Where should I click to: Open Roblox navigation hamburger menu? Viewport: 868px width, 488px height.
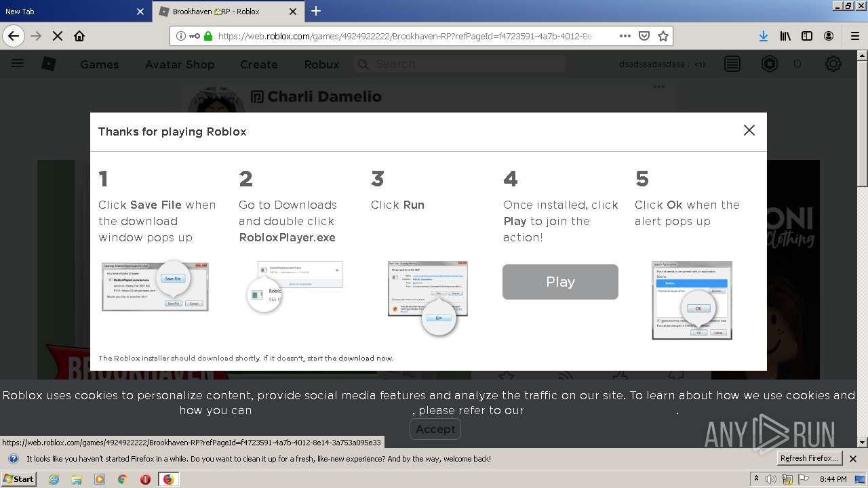point(18,64)
